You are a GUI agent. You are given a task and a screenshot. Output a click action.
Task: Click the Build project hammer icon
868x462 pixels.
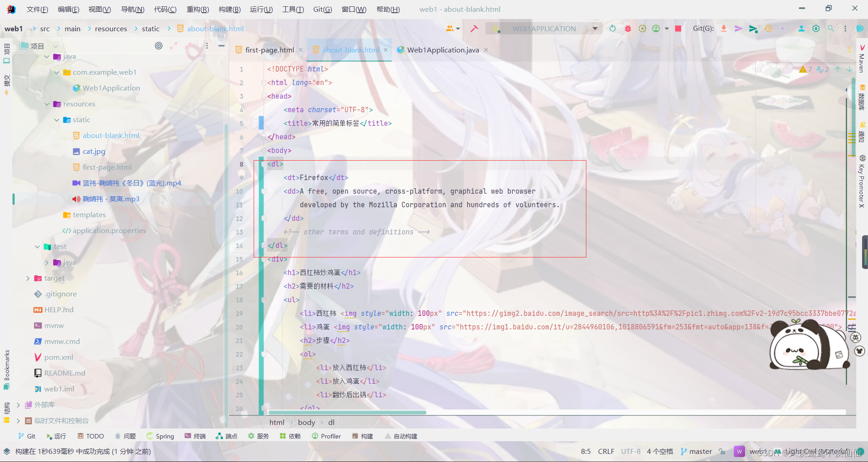(x=474, y=29)
